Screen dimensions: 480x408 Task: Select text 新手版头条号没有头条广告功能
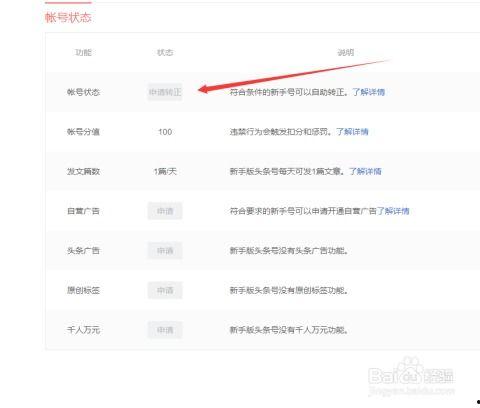[288, 251]
